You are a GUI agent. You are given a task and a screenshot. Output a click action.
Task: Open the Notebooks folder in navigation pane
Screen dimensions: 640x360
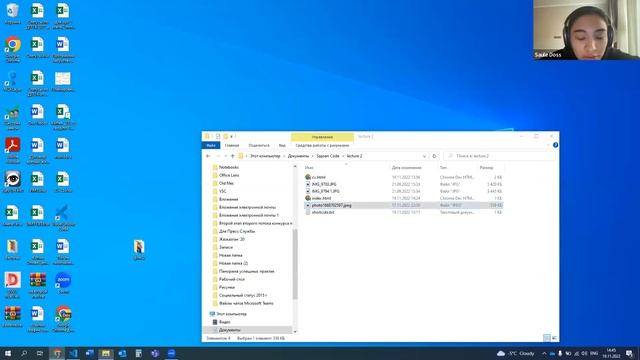point(229,167)
